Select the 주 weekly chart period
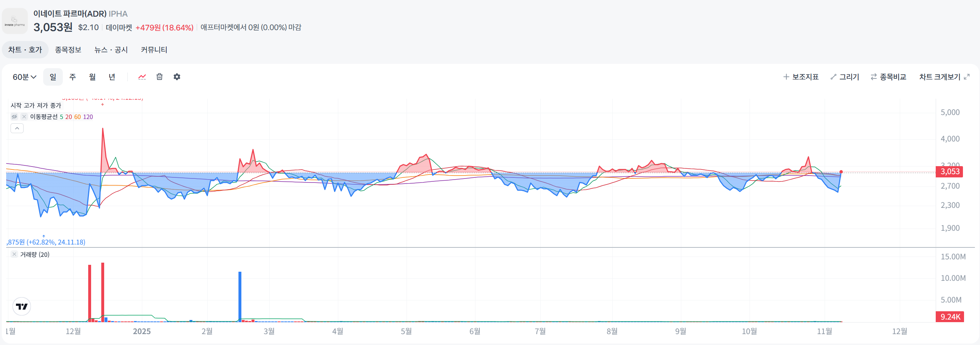The height and width of the screenshot is (345, 980). point(72,77)
